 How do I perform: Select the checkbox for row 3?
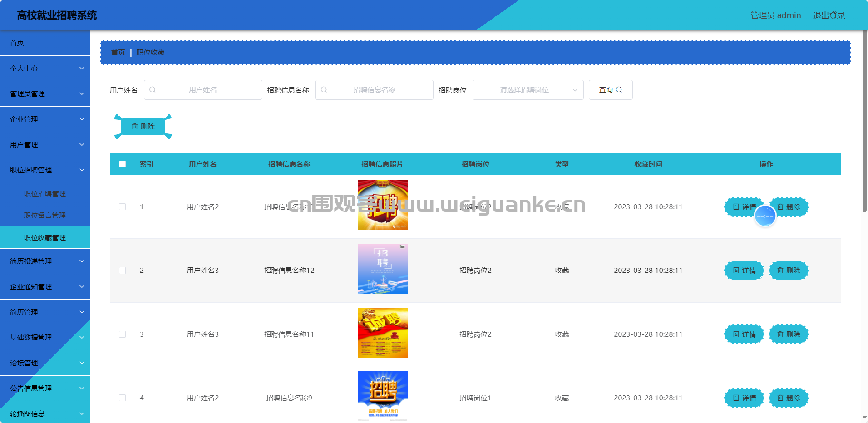[123, 334]
